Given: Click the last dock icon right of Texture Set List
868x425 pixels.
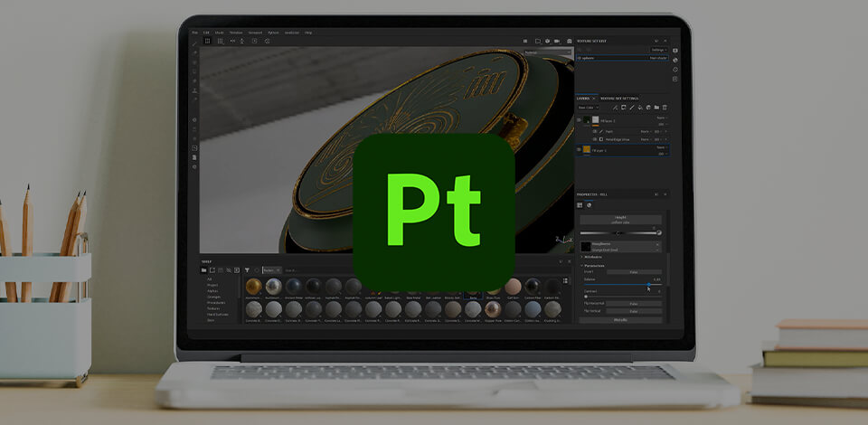Looking at the screenshot, I should tap(675, 80).
